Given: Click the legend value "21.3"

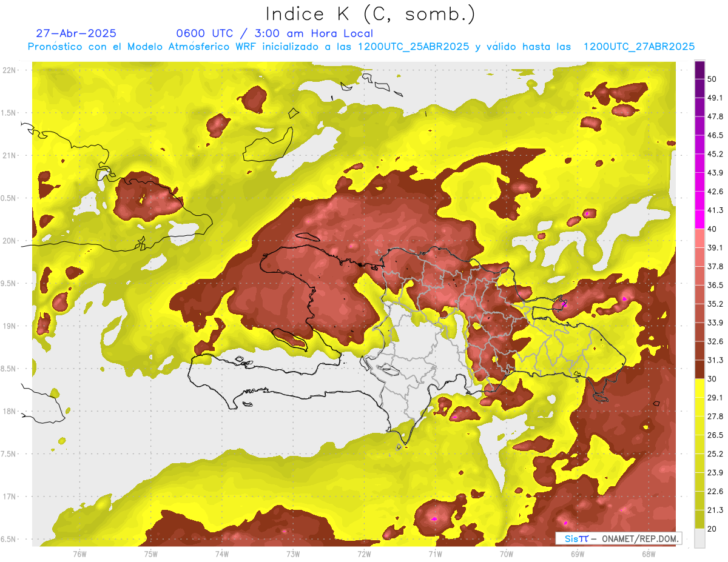Looking at the screenshot, I should [x=715, y=510].
